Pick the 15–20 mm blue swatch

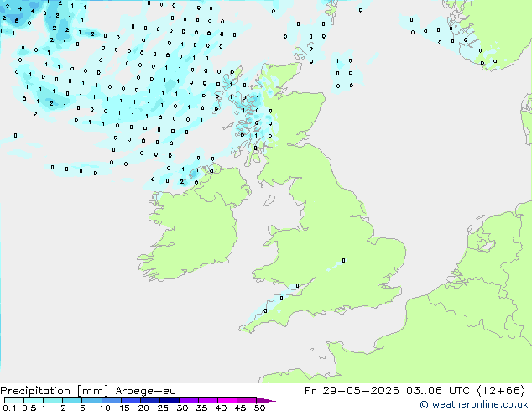(131, 400)
